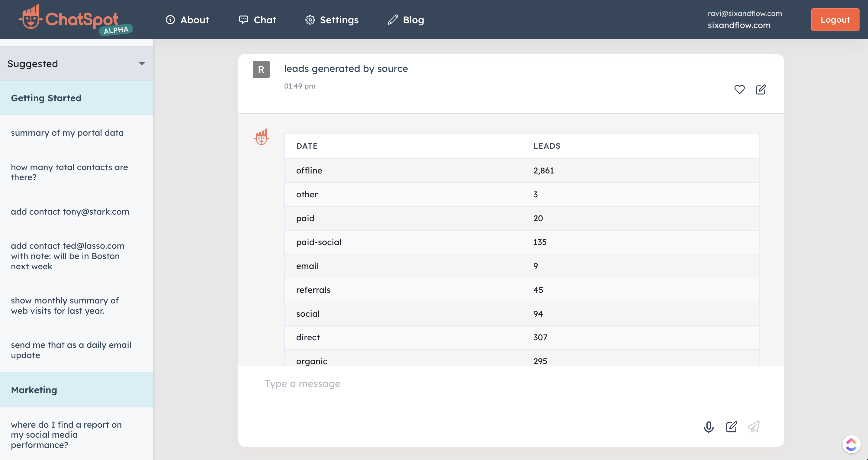Click the Chat tab in navigation
Screen dimensions: 868x460
[x=265, y=19]
